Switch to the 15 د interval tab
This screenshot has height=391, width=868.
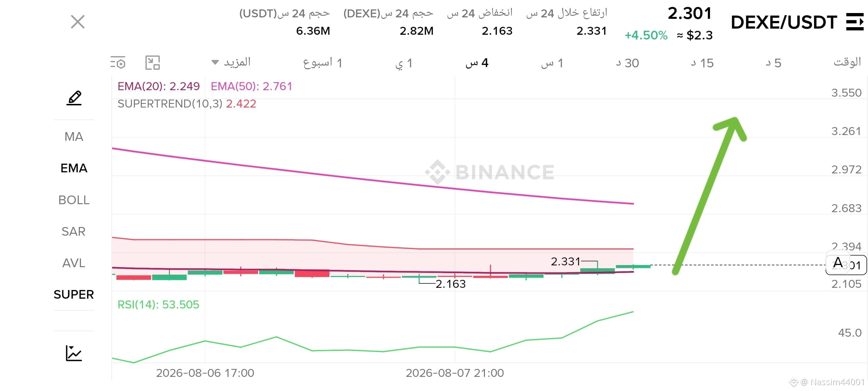702,63
